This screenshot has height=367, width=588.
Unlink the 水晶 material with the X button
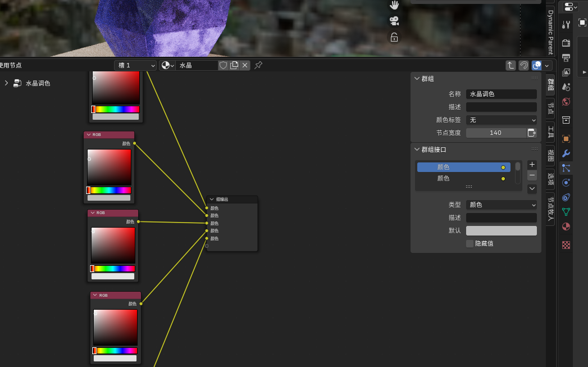(245, 65)
